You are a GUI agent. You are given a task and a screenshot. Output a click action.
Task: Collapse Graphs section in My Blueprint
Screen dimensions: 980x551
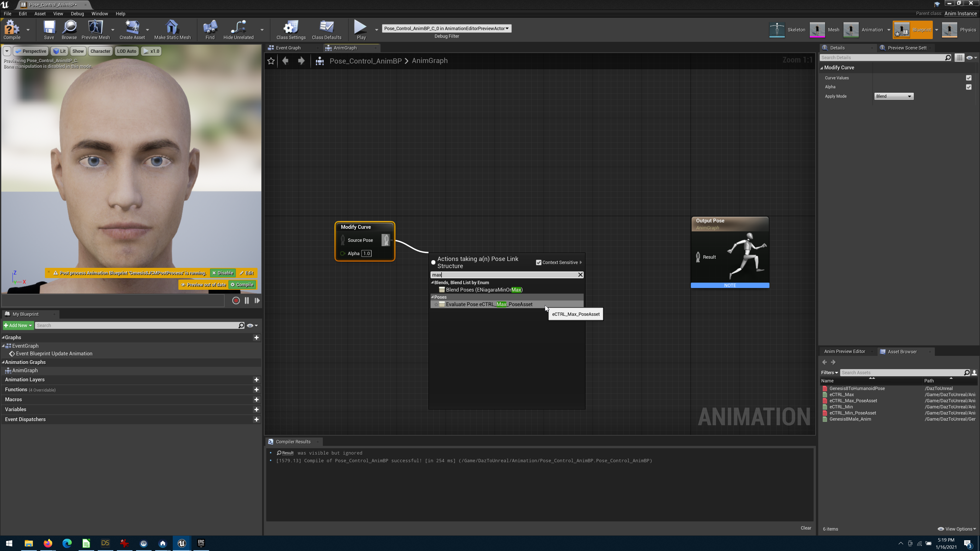click(3, 338)
